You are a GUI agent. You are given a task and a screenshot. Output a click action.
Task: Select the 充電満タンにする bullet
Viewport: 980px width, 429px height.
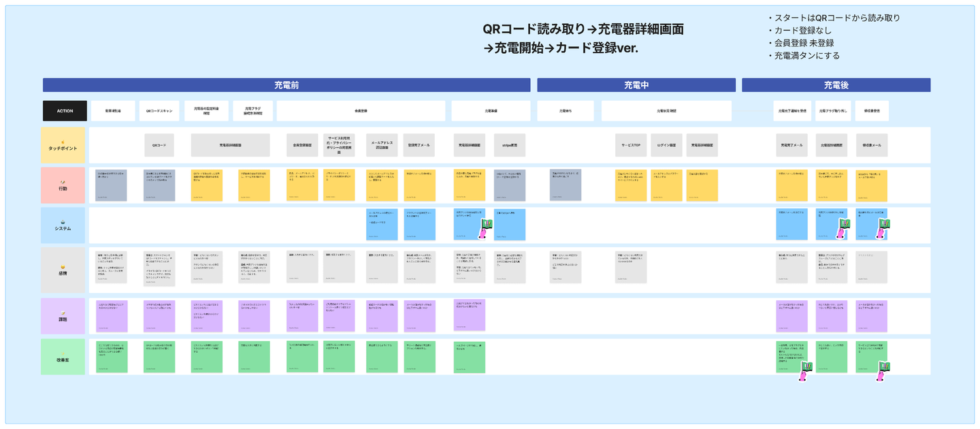[803, 56]
